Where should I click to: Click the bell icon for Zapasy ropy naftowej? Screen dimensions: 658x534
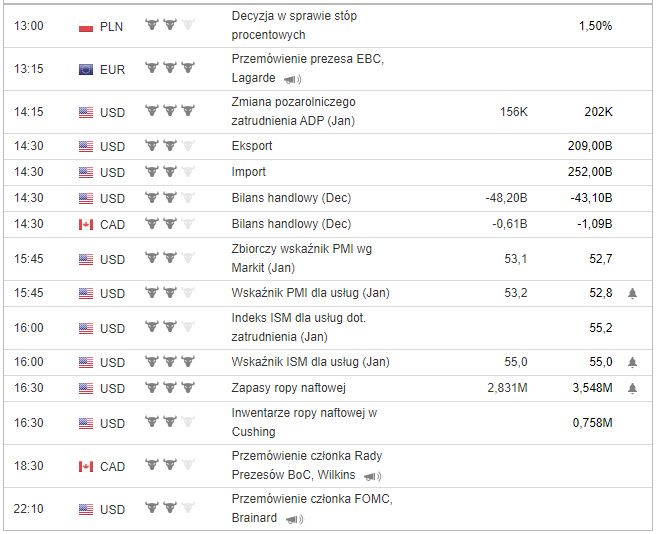632,388
